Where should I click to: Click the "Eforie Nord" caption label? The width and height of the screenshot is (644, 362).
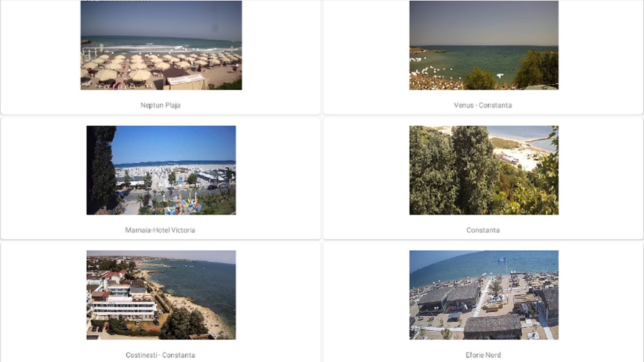coord(483,355)
